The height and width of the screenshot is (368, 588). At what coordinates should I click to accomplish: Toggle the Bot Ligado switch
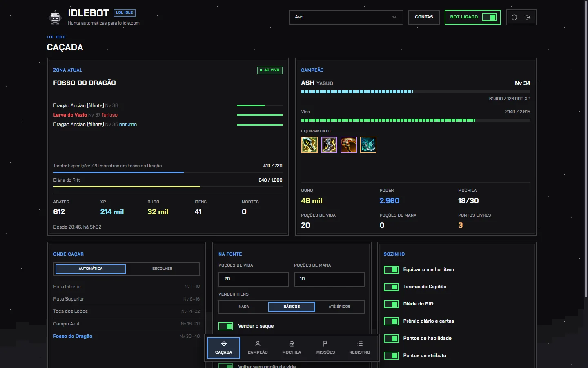pos(489,17)
